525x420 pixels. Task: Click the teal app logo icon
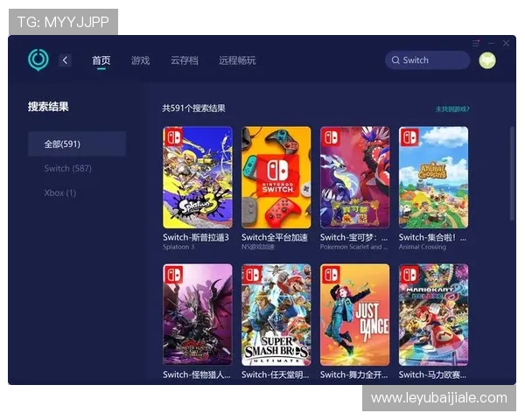coord(38,60)
